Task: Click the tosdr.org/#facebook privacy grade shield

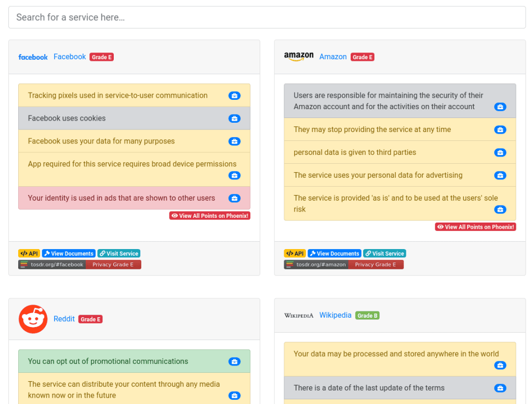Action: tap(79, 265)
